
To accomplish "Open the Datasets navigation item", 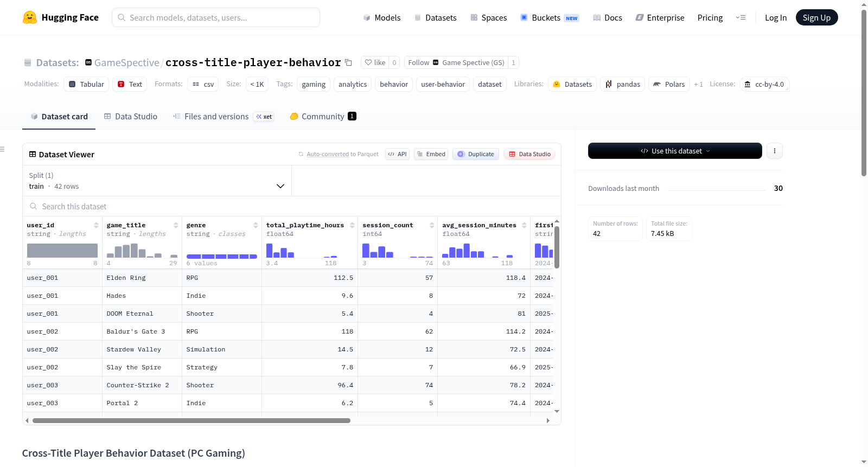I will (436, 17).
